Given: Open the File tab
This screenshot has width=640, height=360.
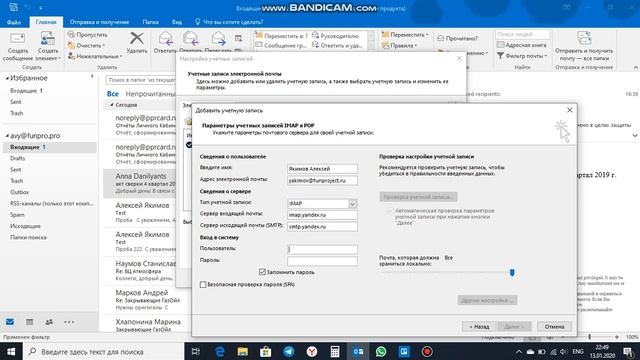Looking at the screenshot, I should point(14,22).
